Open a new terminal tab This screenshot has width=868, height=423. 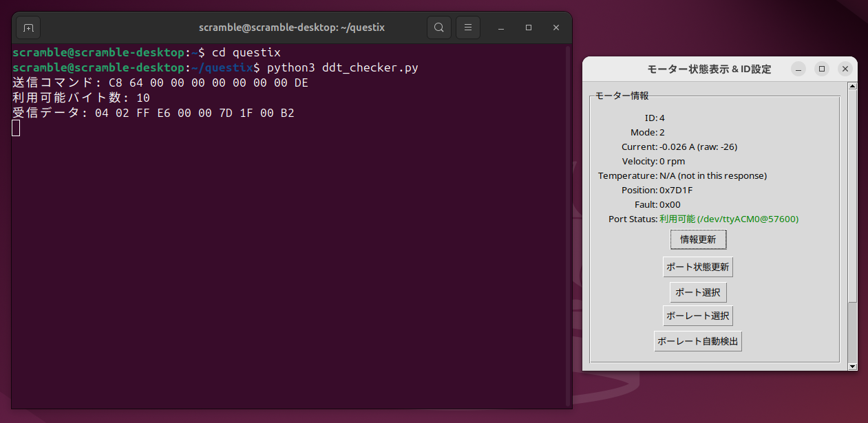28,28
